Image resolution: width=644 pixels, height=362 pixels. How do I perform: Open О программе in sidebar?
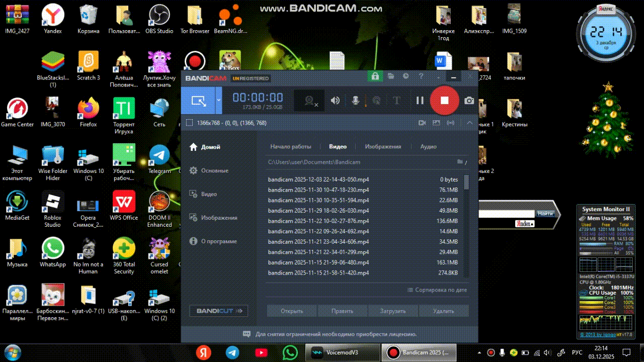(x=213, y=241)
